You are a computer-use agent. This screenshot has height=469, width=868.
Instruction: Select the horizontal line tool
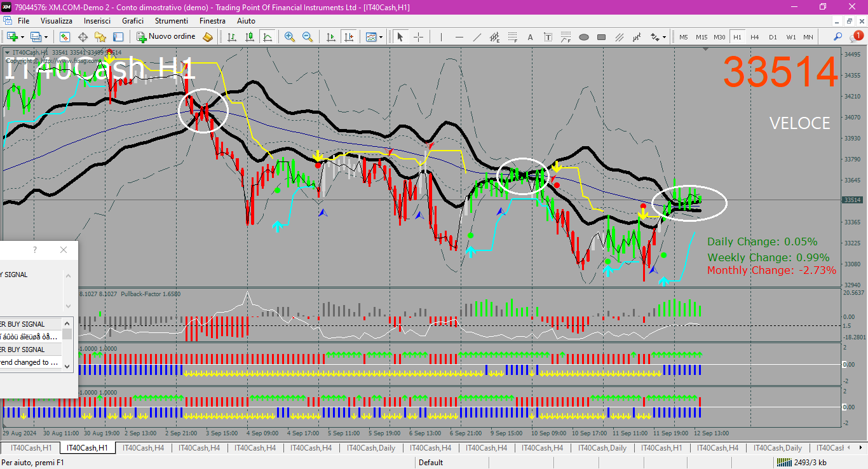click(459, 37)
